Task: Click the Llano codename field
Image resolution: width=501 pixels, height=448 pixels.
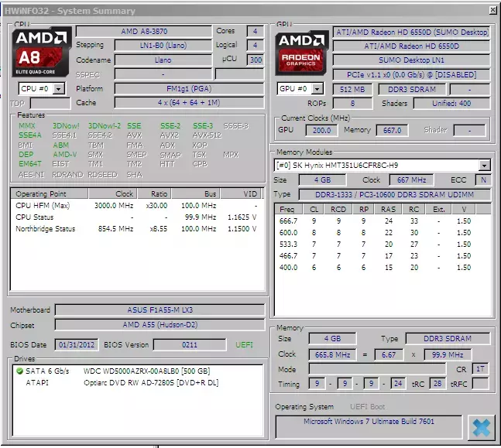Action: 163,60
